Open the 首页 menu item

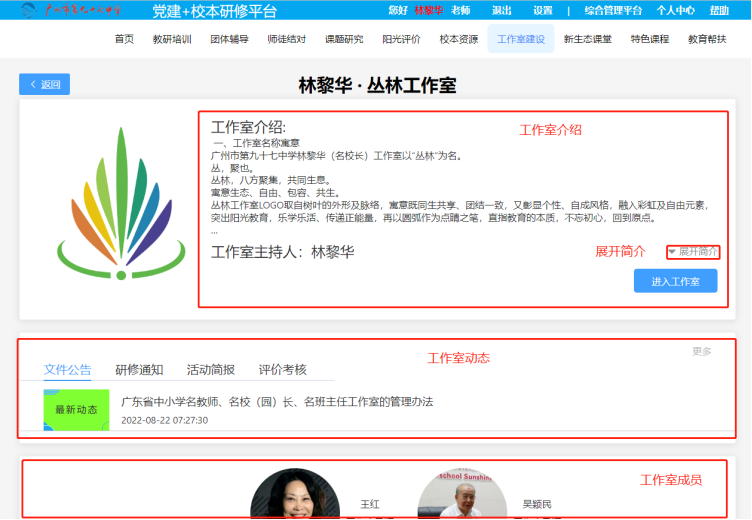click(x=124, y=39)
